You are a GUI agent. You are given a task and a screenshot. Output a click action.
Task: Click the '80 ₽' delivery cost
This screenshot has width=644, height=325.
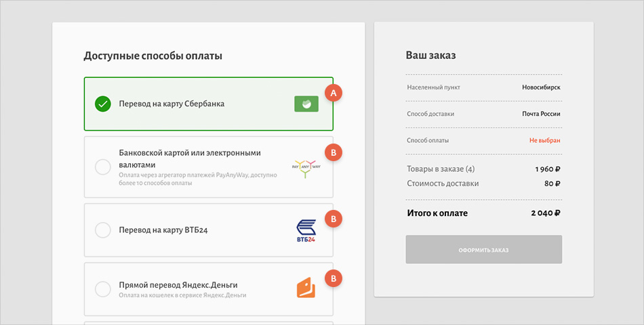click(552, 183)
